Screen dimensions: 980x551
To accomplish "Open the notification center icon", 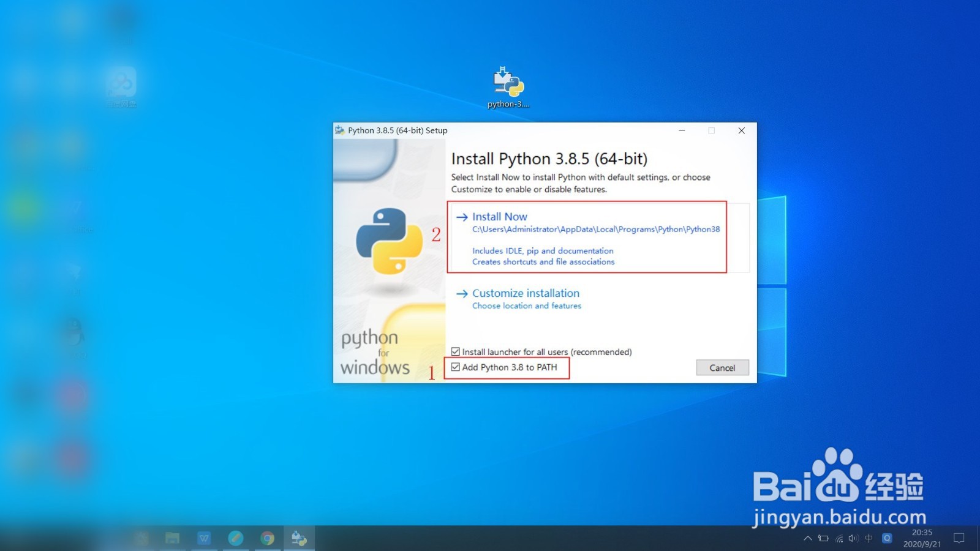I will pyautogui.click(x=959, y=538).
